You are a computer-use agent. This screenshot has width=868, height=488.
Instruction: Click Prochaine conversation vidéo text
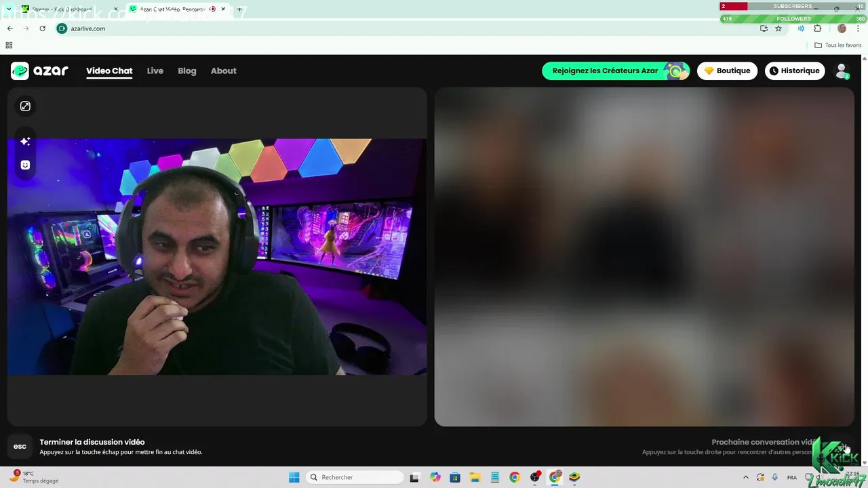[765, 442]
